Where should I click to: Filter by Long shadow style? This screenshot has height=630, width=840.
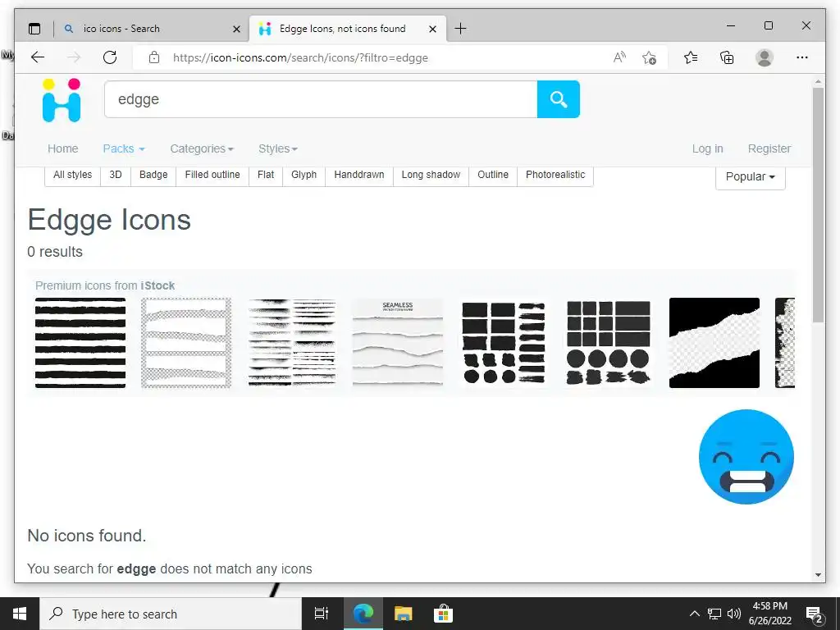(431, 175)
